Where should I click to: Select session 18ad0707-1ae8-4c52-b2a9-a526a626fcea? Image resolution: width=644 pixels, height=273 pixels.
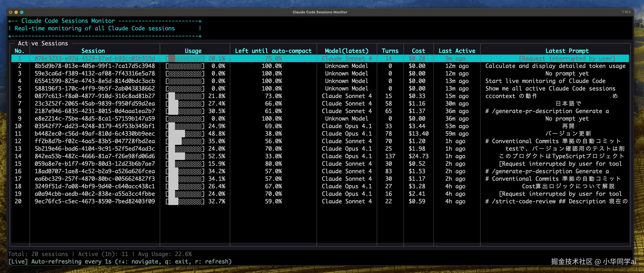click(320, 171)
